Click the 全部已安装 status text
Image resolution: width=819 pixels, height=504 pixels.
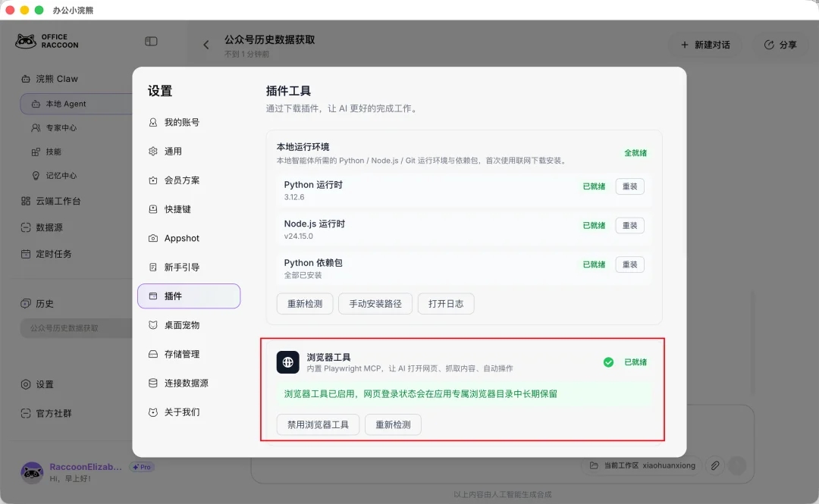[x=303, y=275]
